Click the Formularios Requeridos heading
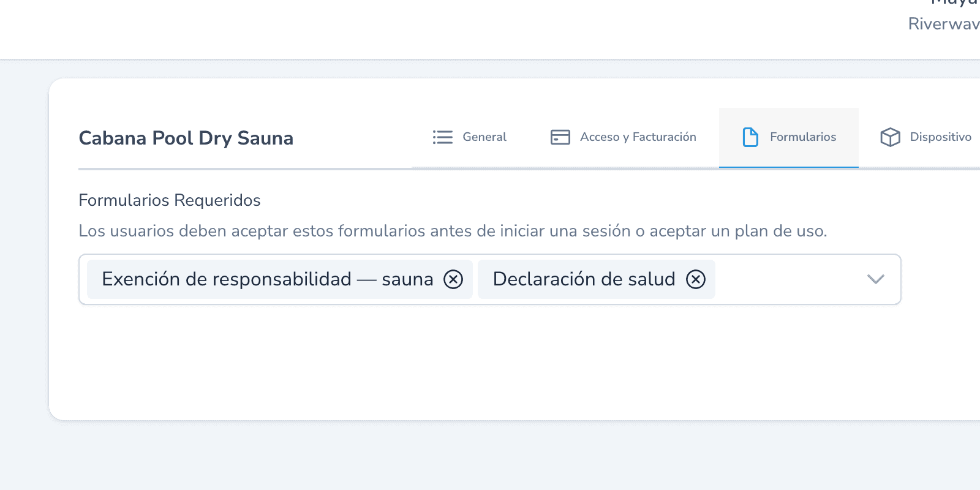Image resolution: width=980 pixels, height=490 pixels. pyautogui.click(x=170, y=200)
